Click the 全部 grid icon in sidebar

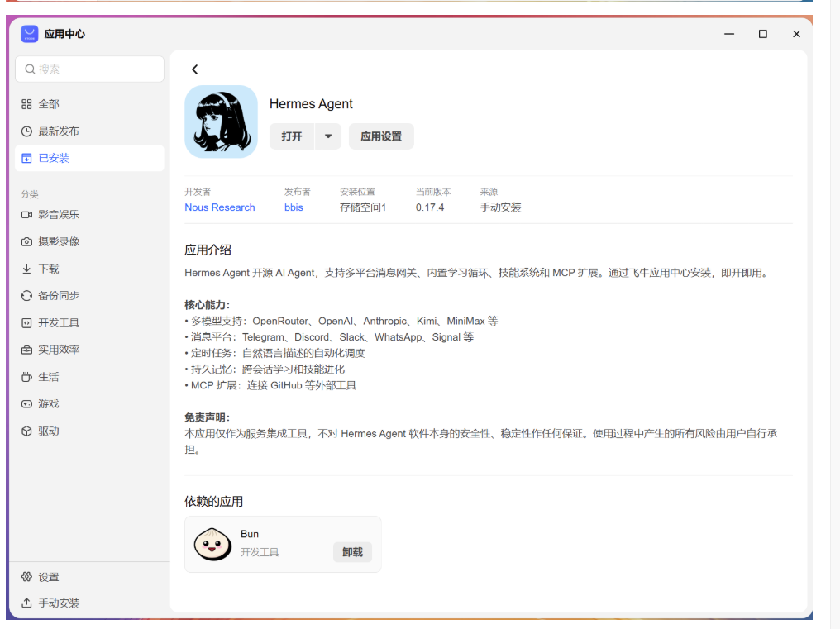[x=26, y=104]
